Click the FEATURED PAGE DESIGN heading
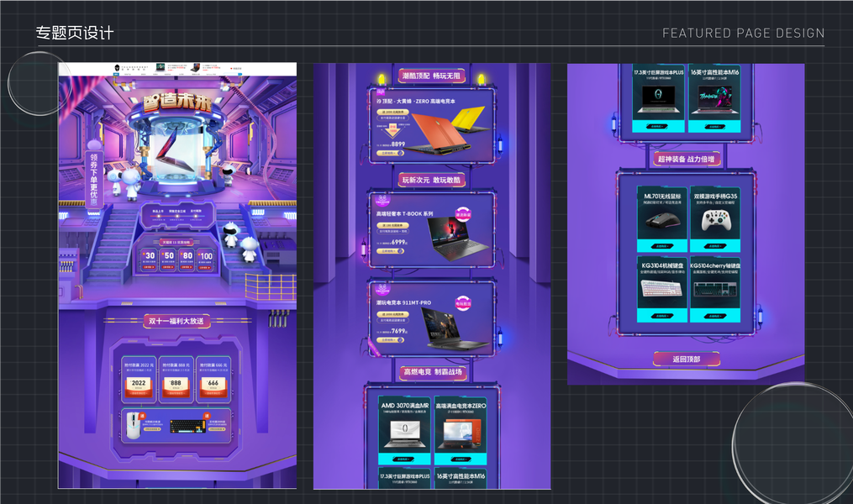This screenshot has height=504, width=853. (x=743, y=33)
